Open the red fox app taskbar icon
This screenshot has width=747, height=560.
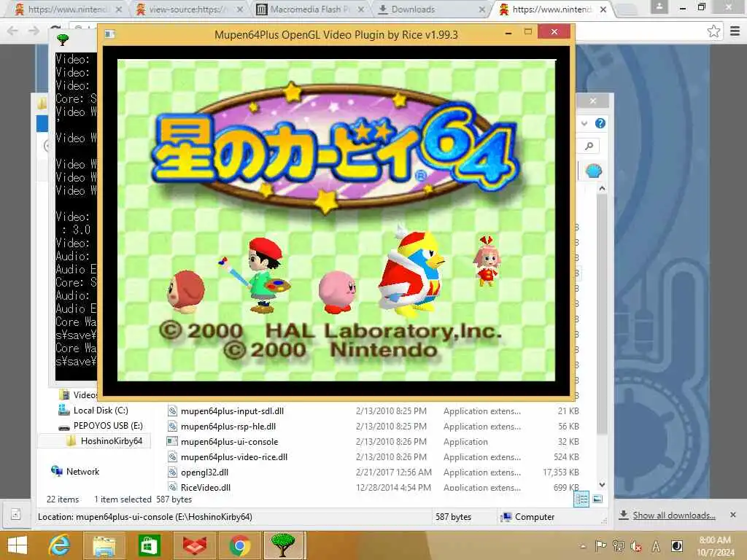194,545
